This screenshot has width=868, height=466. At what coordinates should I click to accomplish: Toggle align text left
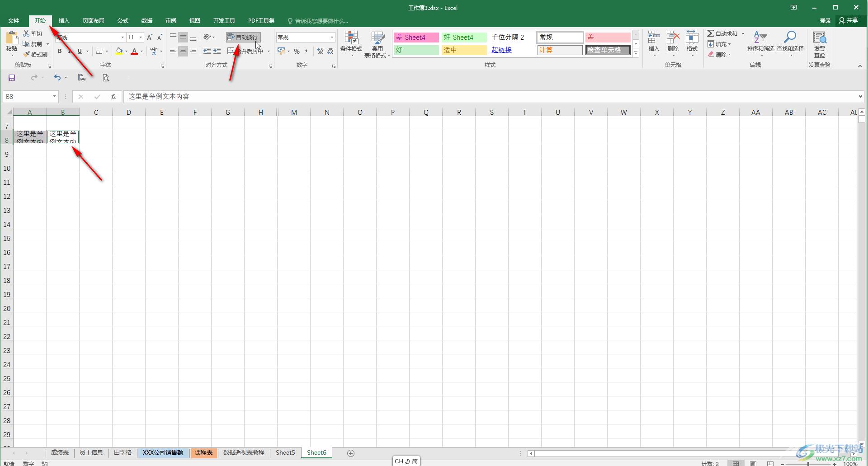click(x=173, y=51)
